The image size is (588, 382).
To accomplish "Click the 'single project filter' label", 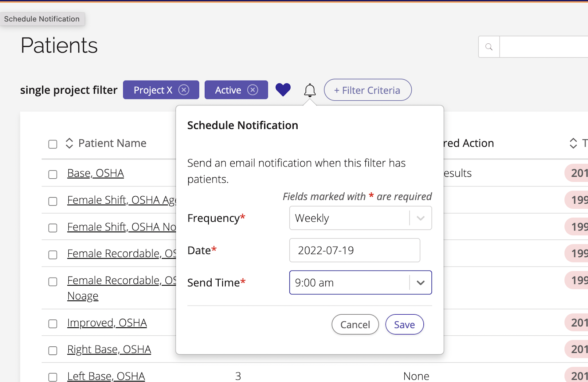I will point(69,90).
